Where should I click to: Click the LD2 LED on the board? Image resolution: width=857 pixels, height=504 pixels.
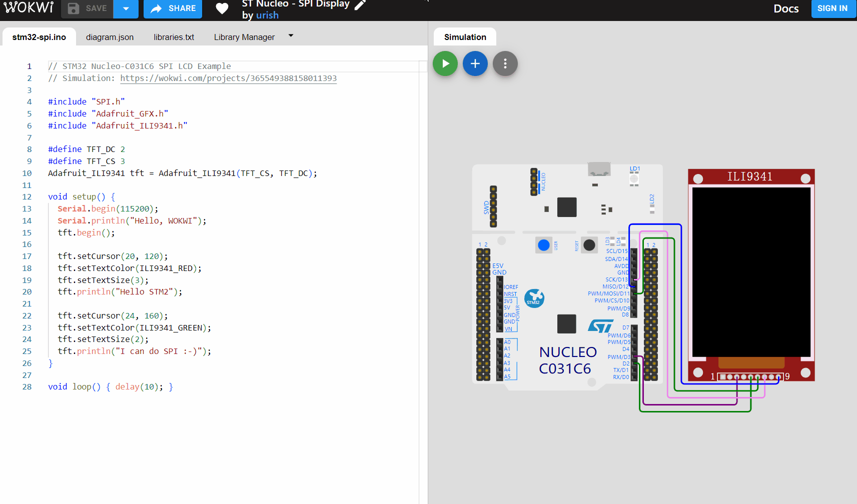pos(652,208)
